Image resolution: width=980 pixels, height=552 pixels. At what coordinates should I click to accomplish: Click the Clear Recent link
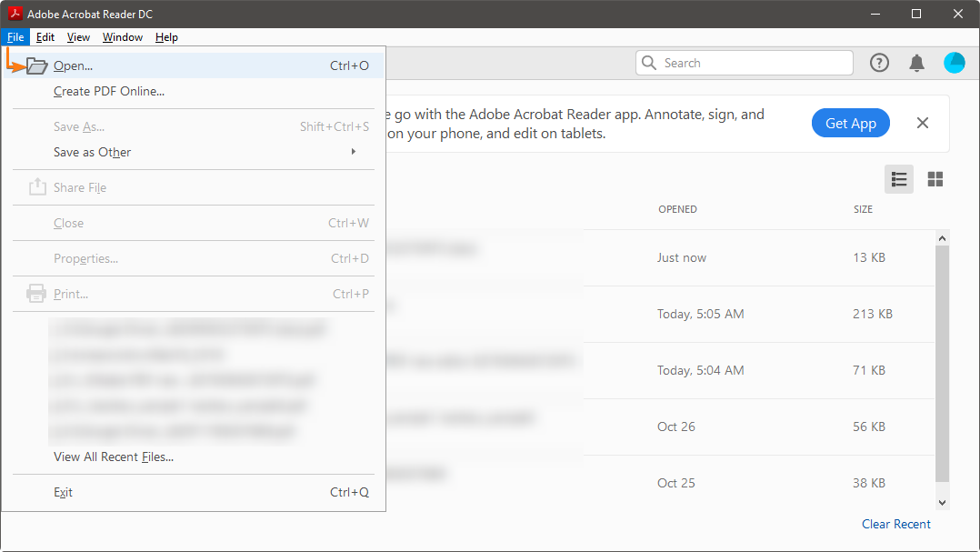895,524
